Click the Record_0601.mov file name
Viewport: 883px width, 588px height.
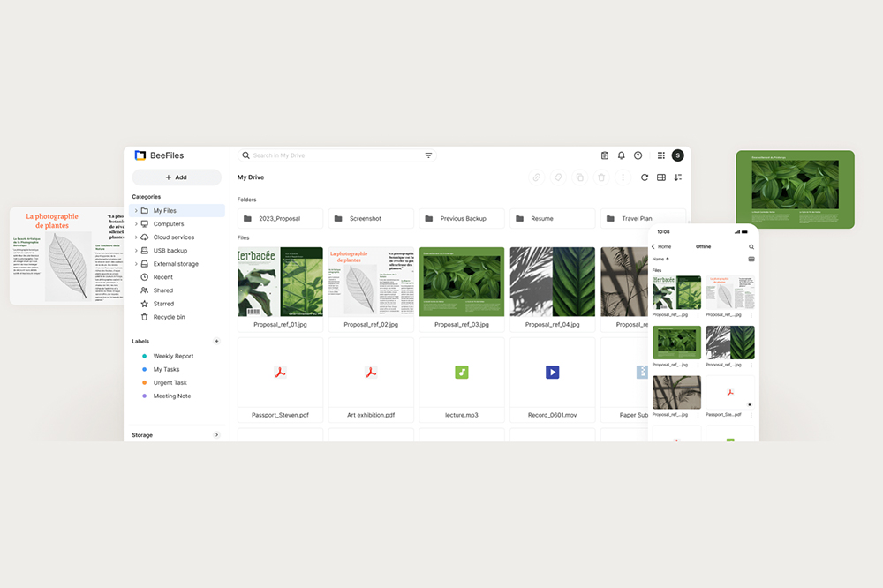pos(552,415)
